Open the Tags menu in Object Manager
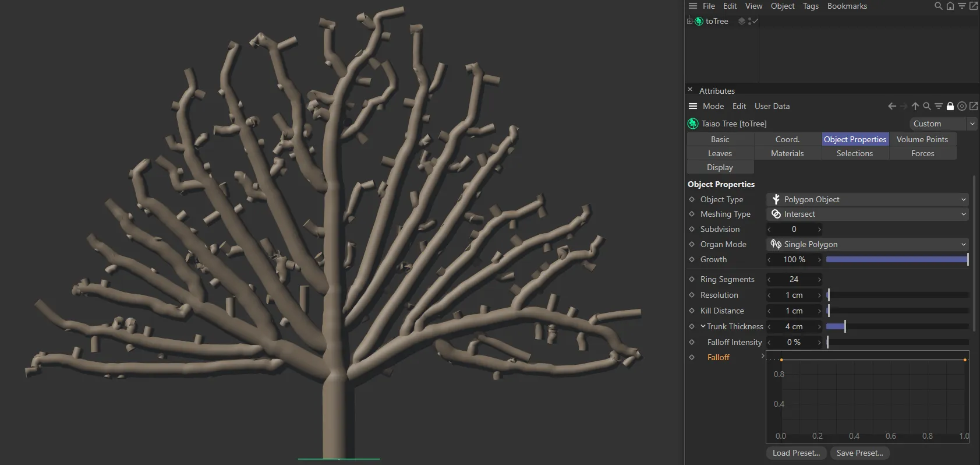Viewport: 980px width, 465px height. (x=811, y=6)
